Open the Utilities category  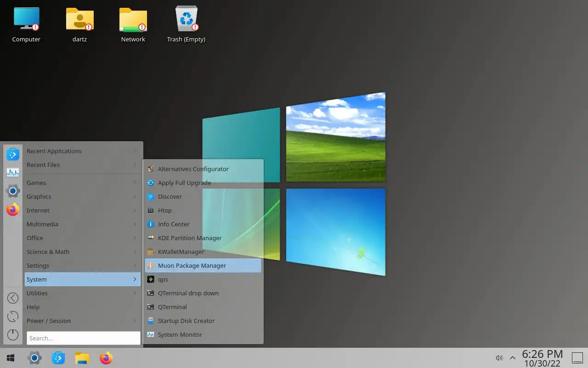tap(83, 293)
